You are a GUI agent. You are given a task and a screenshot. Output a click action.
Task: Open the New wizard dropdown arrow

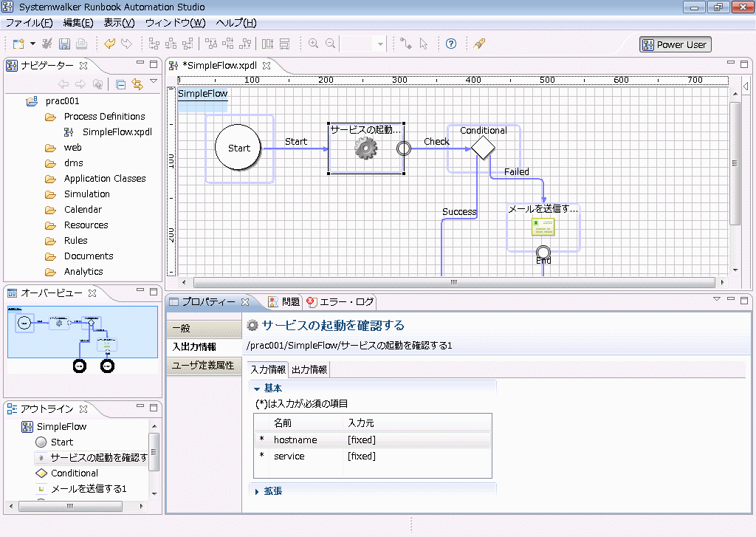32,44
